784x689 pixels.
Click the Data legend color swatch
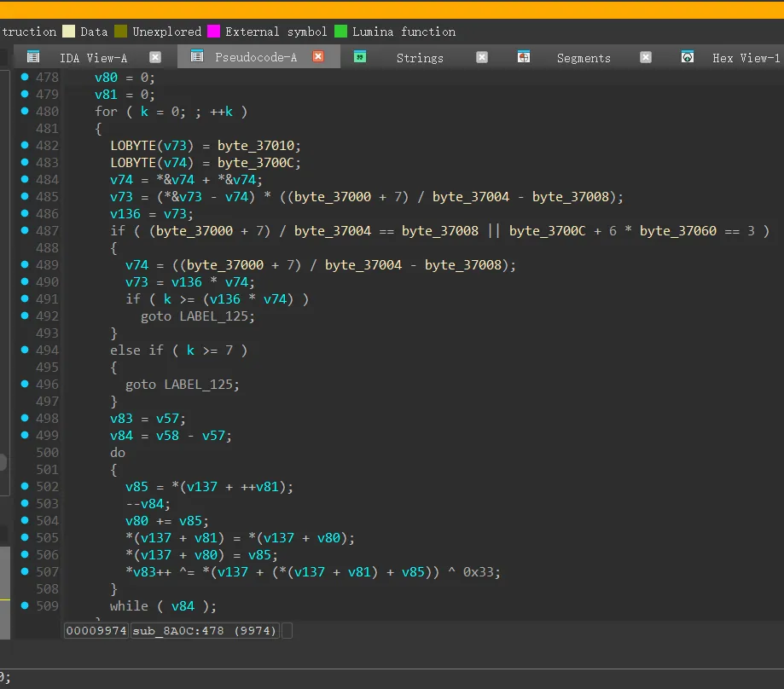[68, 32]
